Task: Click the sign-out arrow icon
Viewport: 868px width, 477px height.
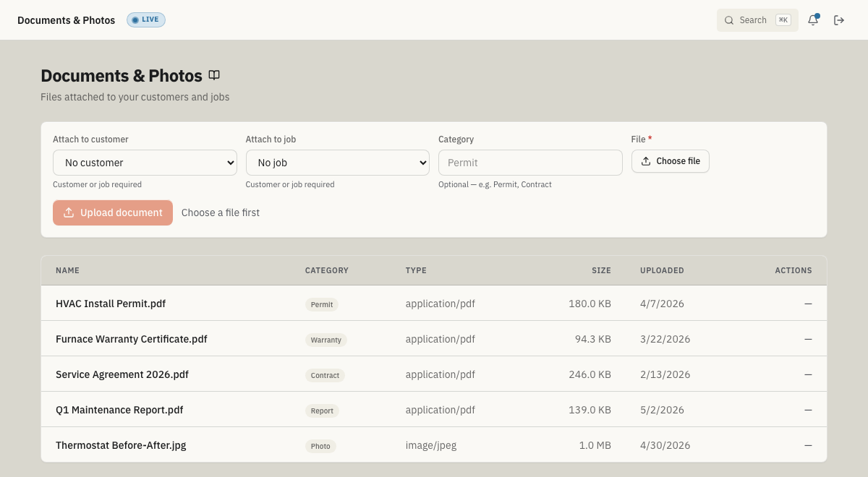Action: [839, 20]
